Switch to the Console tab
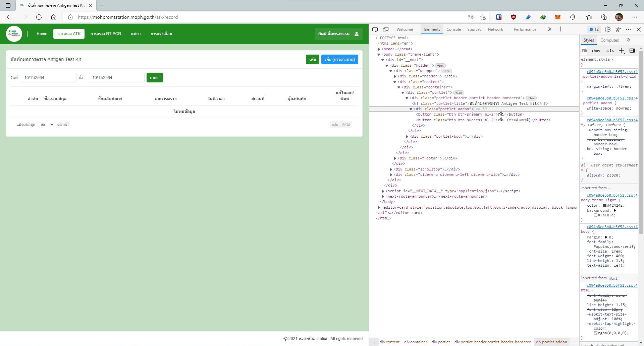The height and width of the screenshot is (346, 644). 453,29
